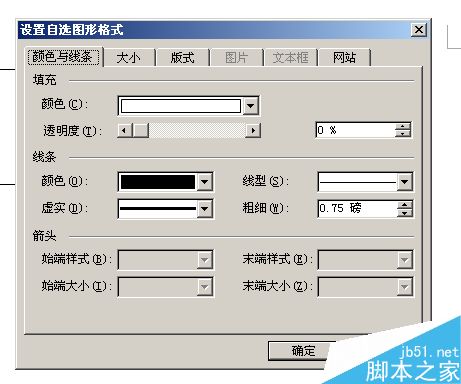Click the 0 % transparency input field
The height and width of the screenshot is (384, 461).
click(355, 130)
